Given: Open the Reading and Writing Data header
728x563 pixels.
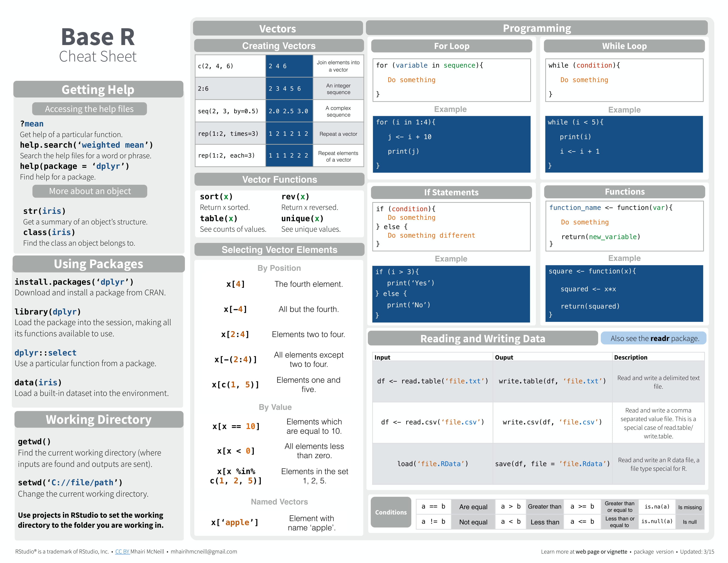Looking at the screenshot, I should point(483,338).
